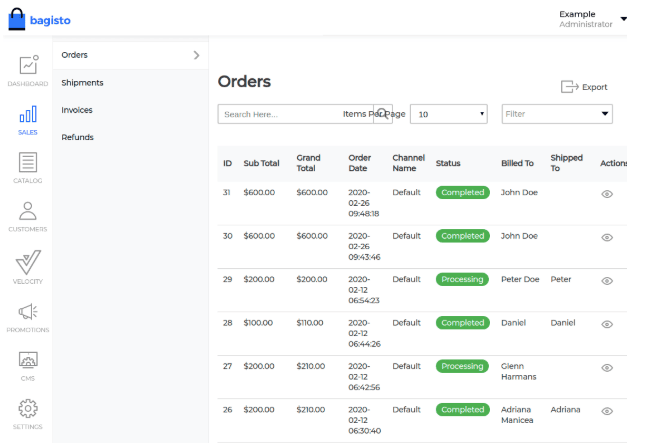The width and height of the screenshot is (656, 448).
Task: Click Completed status badge of order 30
Action: 462,236
